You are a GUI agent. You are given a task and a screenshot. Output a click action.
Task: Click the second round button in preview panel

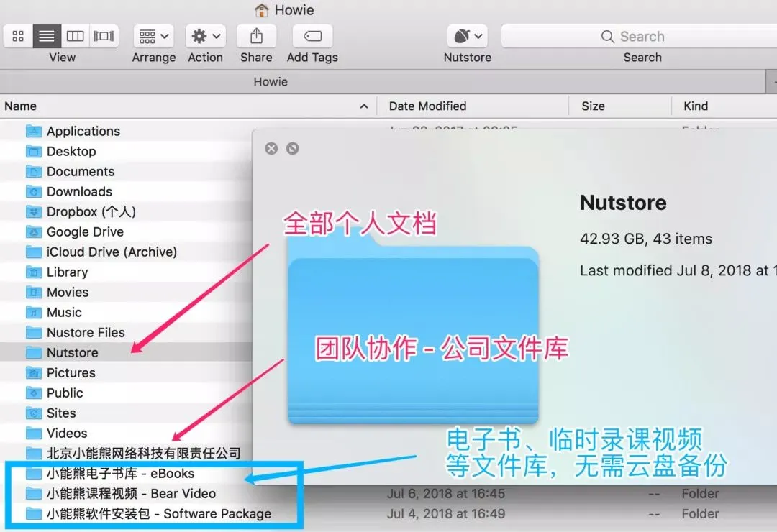tap(292, 148)
